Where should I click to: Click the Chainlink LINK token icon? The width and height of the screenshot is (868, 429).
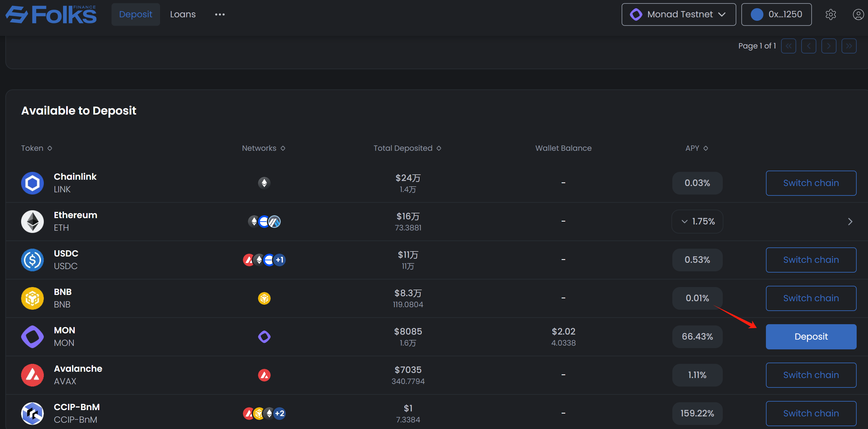[x=32, y=183]
